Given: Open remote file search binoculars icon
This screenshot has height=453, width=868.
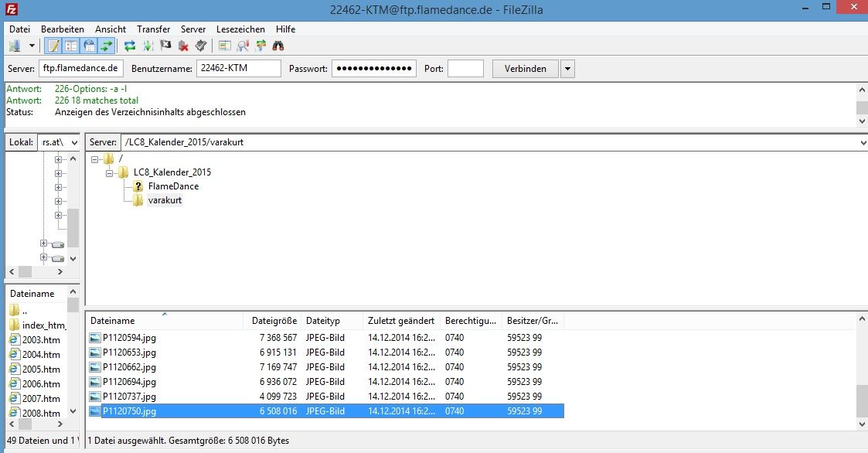Looking at the screenshot, I should [x=278, y=46].
